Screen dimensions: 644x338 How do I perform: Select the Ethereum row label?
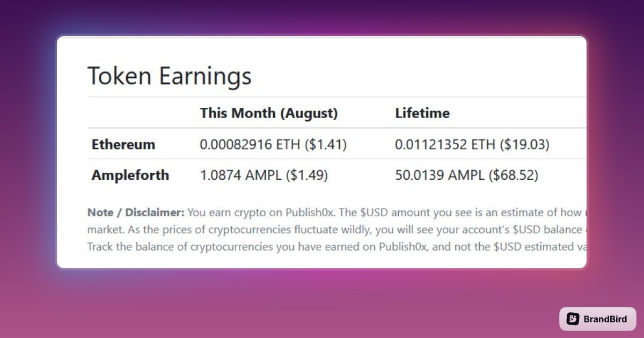(123, 144)
